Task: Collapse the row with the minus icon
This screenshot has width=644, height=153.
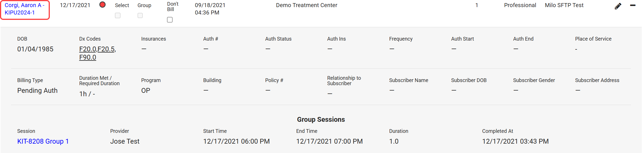Action: 633,5
